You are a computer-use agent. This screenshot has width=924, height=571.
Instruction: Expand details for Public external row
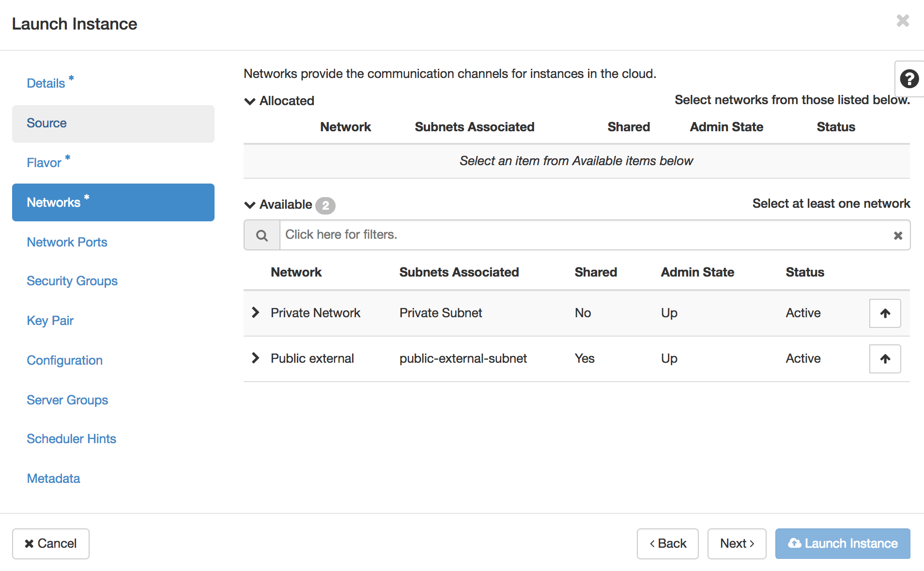255,358
